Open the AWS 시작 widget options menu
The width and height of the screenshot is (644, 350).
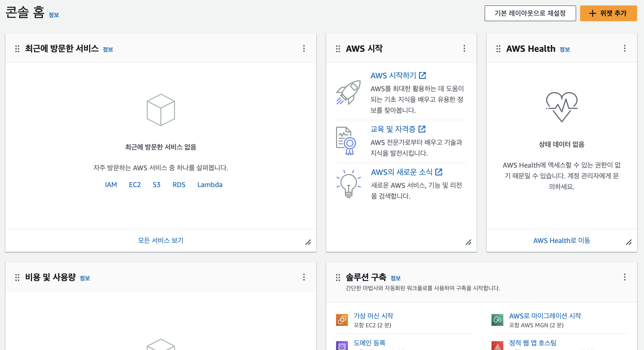[464, 48]
